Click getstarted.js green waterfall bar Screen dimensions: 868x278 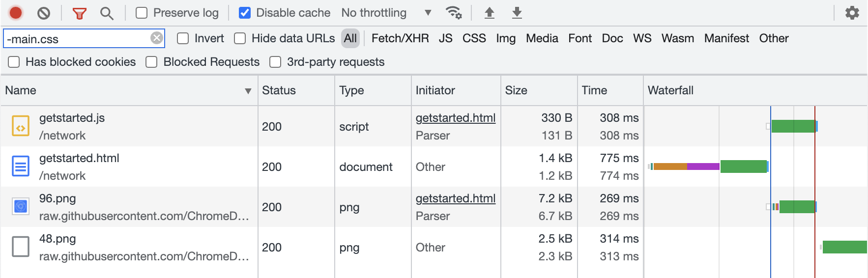[x=793, y=126]
